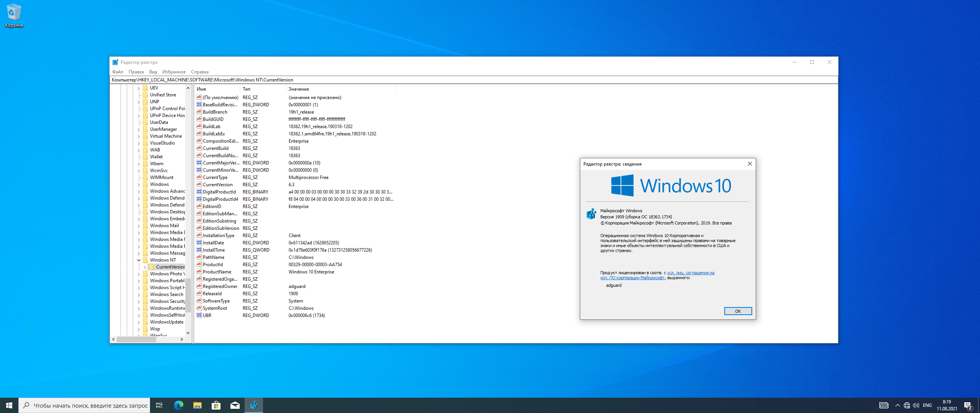
Task: Expand the WindowsUpdate tree node
Action: click(139, 322)
